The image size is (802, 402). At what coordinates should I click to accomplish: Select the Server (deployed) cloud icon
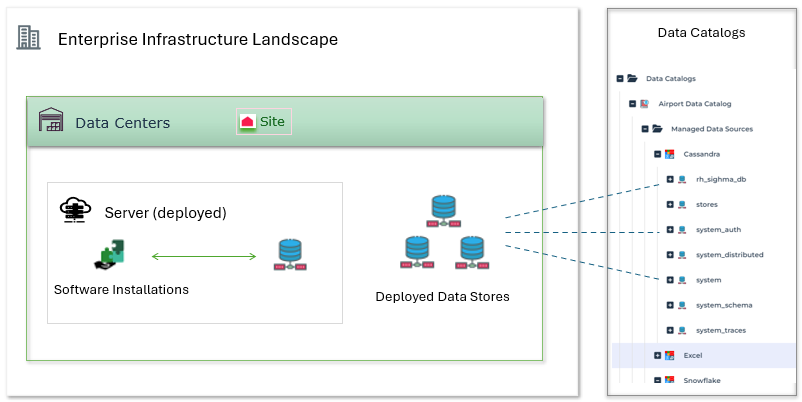click(75, 212)
